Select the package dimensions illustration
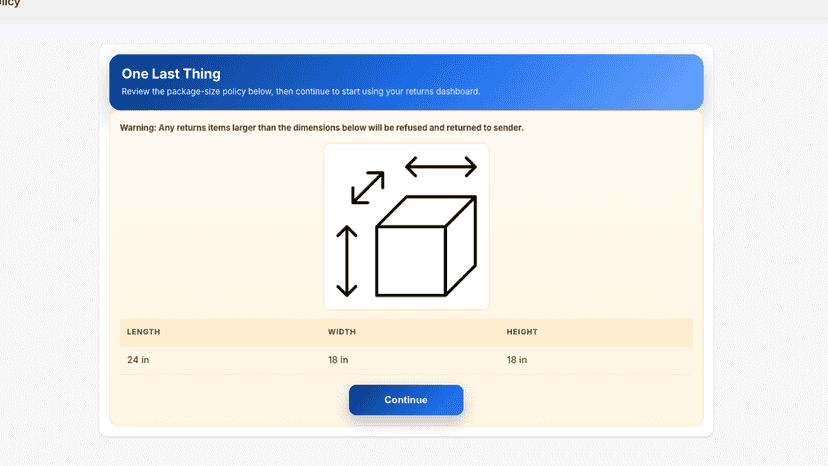This screenshot has width=828, height=466. 406,226
